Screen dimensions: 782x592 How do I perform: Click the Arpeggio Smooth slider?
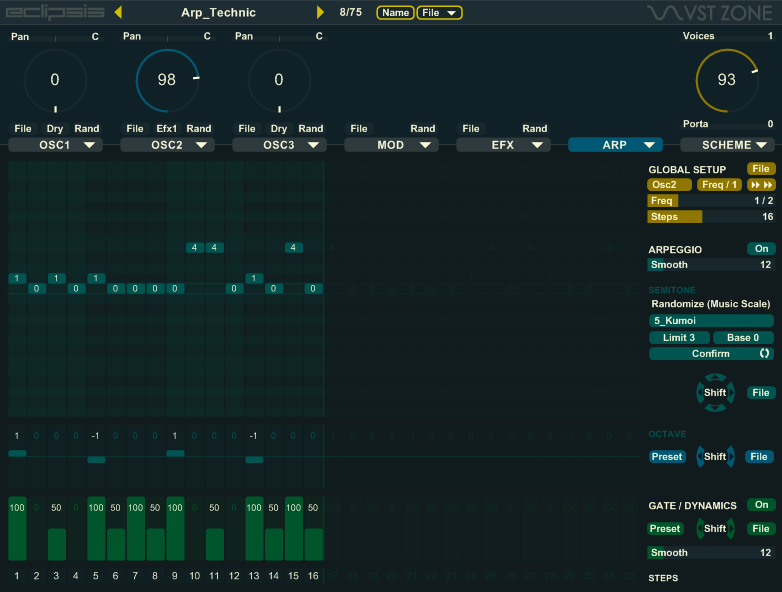[711, 265]
